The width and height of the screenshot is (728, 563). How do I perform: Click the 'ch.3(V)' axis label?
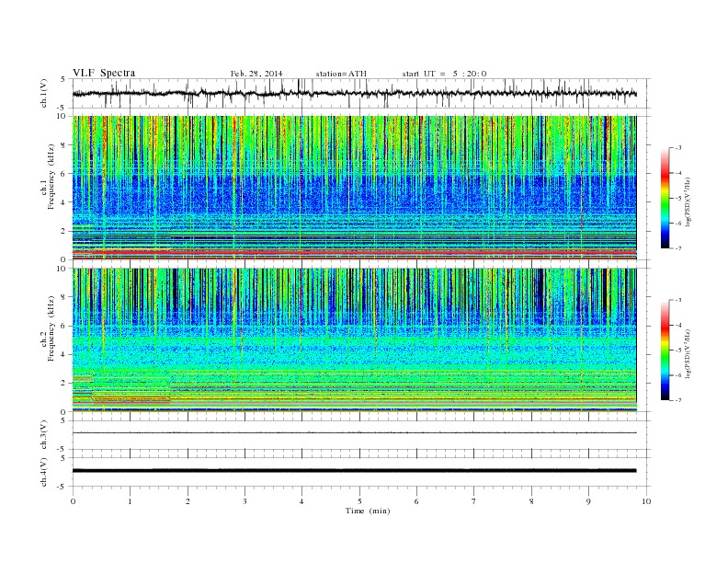coord(44,435)
